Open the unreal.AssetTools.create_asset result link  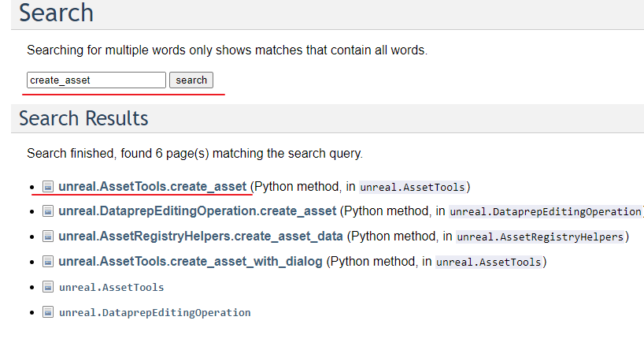coord(152,187)
